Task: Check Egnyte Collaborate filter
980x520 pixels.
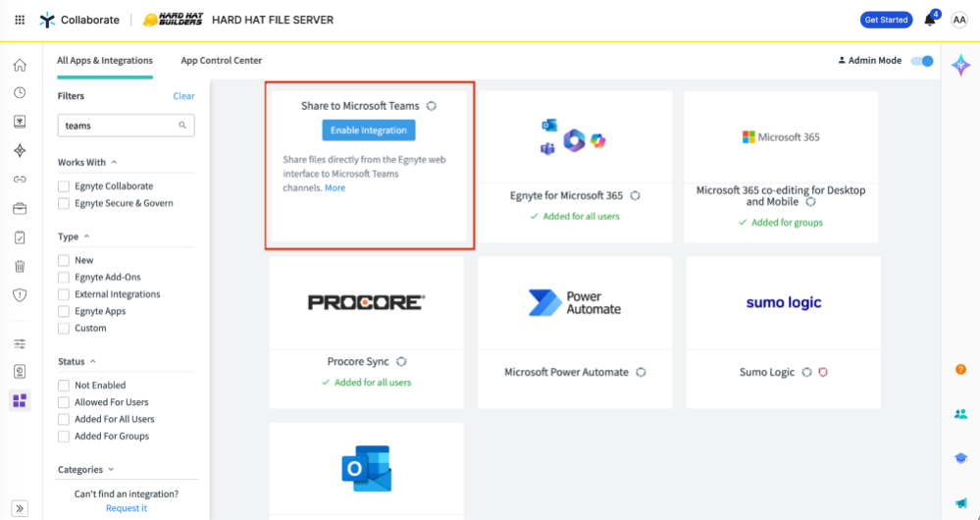Action: coord(64,186)
